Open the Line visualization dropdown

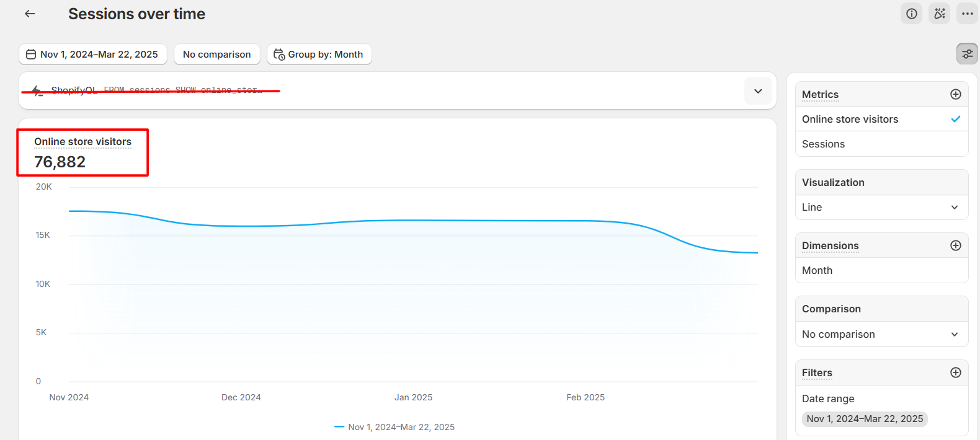click(x=881, y=207)
